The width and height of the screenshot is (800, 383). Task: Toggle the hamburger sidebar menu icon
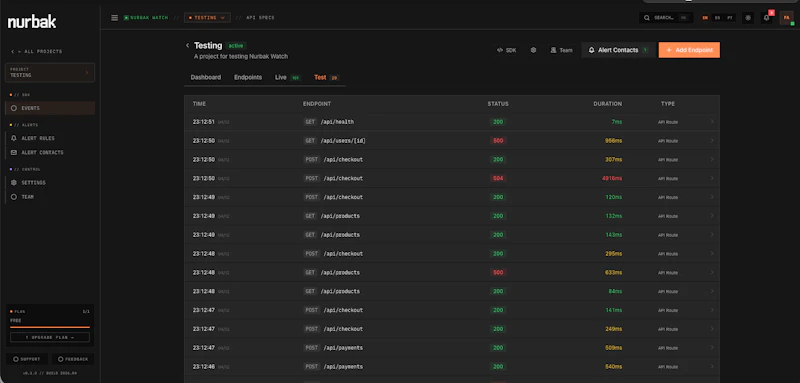(x=114, y=18)
